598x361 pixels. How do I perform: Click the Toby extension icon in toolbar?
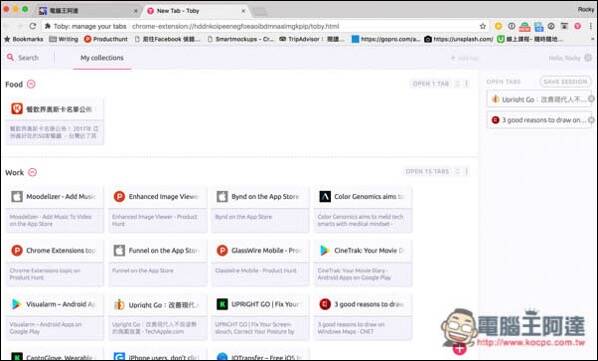pyautogui.click(x=578, y=26)
